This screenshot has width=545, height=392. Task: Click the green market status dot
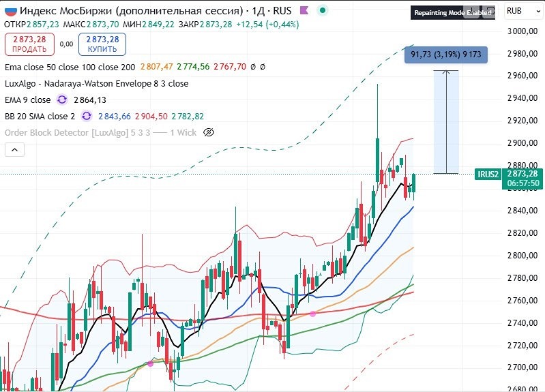tap(323, 10)
